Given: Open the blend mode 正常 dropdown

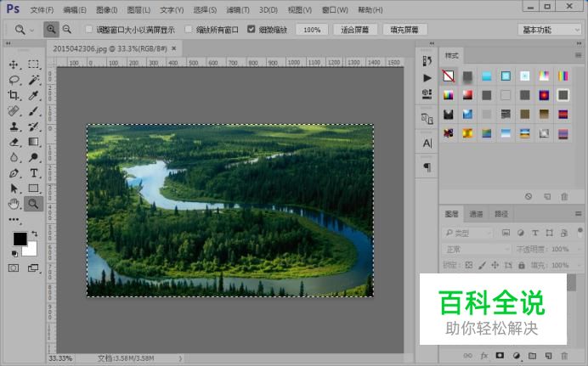Looking at the screenshot, I should (477, 249).
